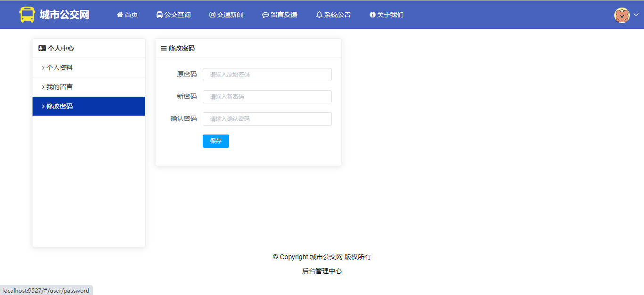Click chevron beside 个人资料
The width and height of the screenshot is (644, 295).
coord(43,67)
